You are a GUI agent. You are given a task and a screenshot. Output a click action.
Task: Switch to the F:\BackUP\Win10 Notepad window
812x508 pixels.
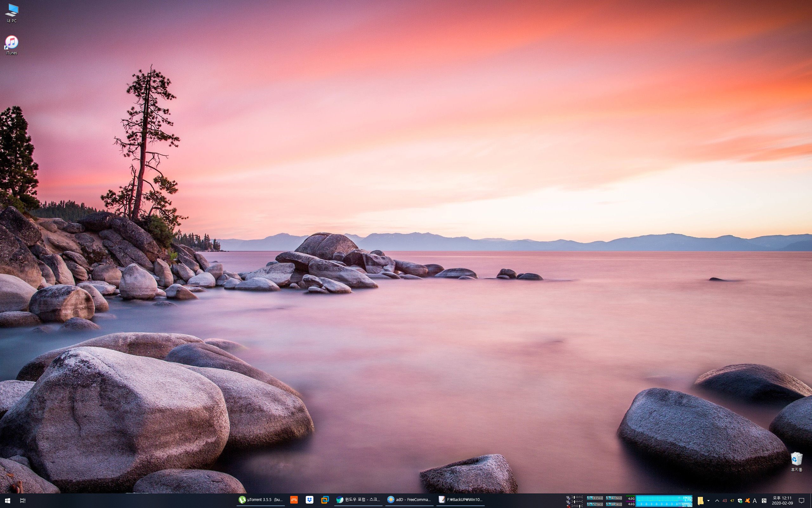(460, 500)
